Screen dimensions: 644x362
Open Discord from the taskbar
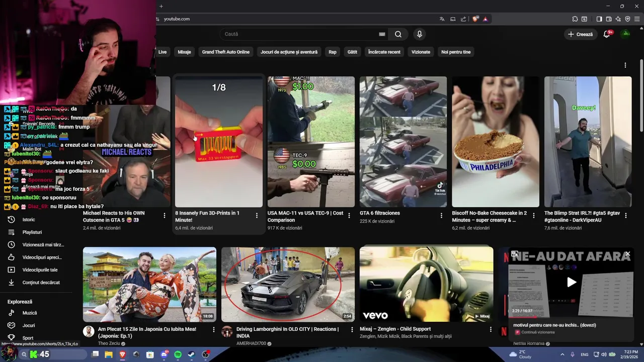coord(164,354)
